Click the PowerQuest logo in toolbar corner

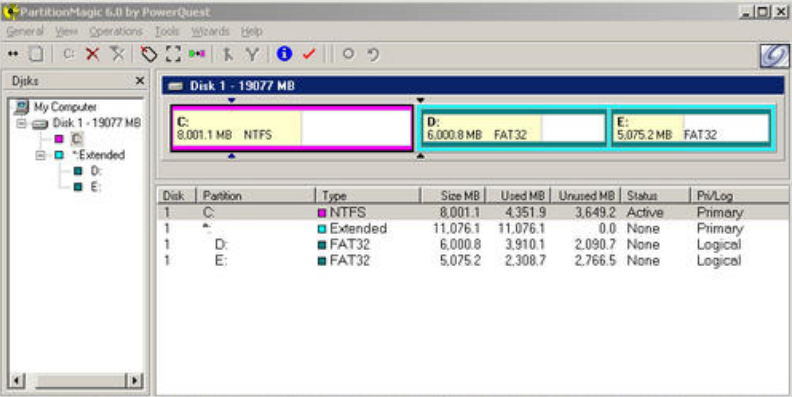click(x=774, y=56)
